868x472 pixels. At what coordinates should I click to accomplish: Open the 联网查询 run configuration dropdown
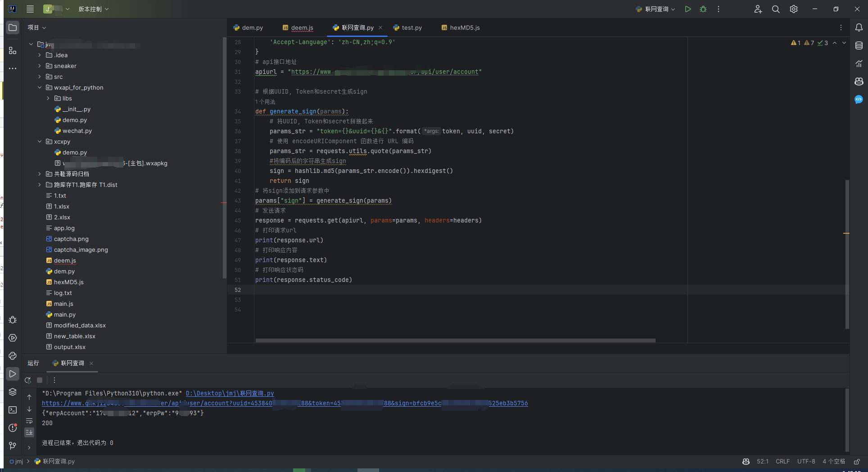click(656, 9)
